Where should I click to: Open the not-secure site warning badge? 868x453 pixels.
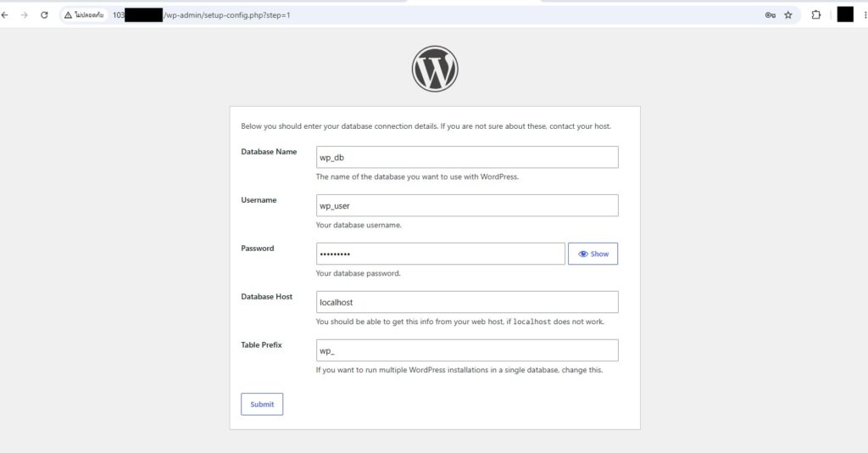(x=84, y=15)
